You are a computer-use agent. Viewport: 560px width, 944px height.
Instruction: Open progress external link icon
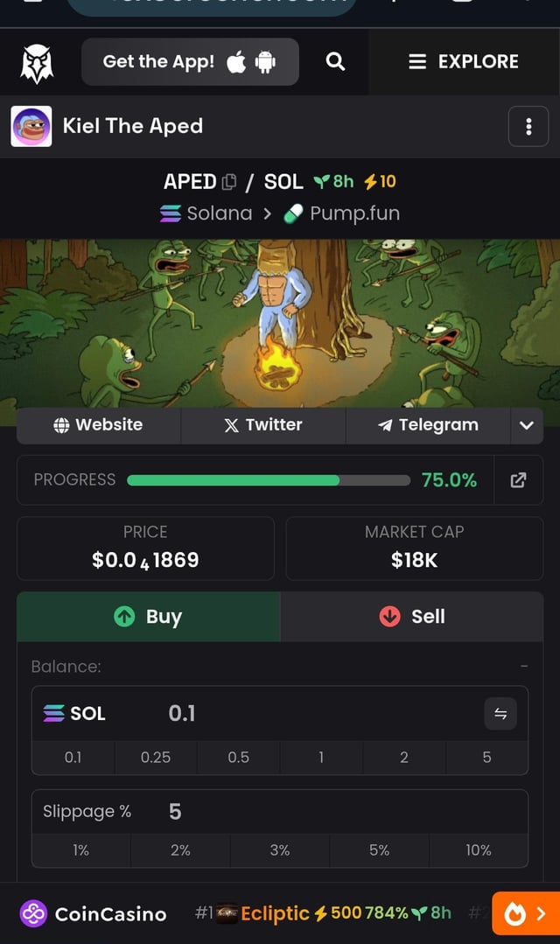518,479
